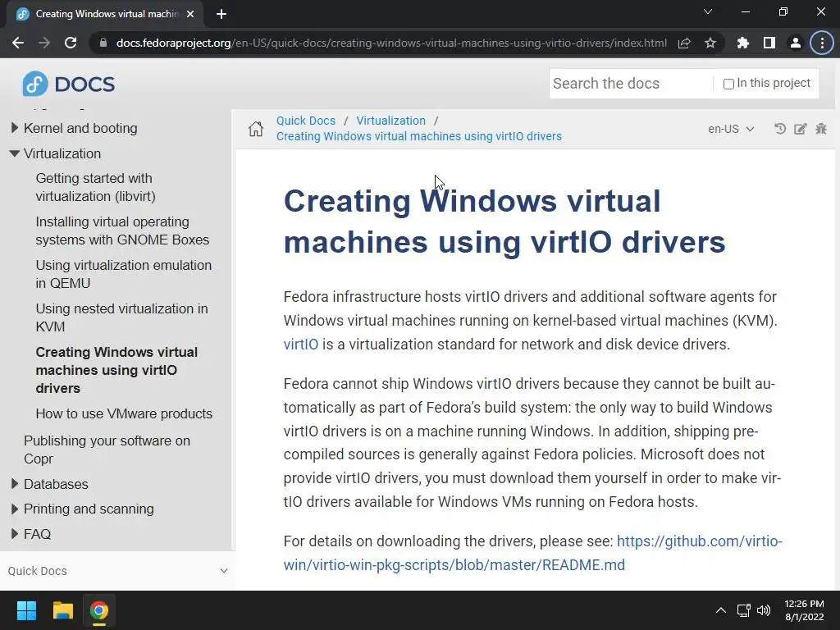
Task: Open the Extensions puzzle icon
Action: [743, 43]
